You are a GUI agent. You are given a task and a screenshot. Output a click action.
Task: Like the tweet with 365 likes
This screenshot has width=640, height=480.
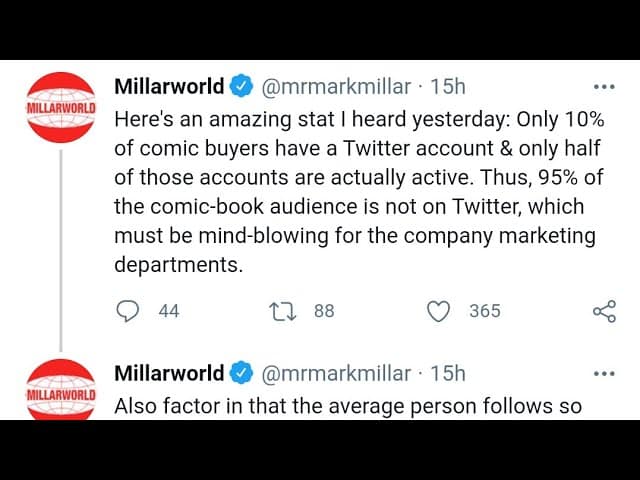point(438,311)
